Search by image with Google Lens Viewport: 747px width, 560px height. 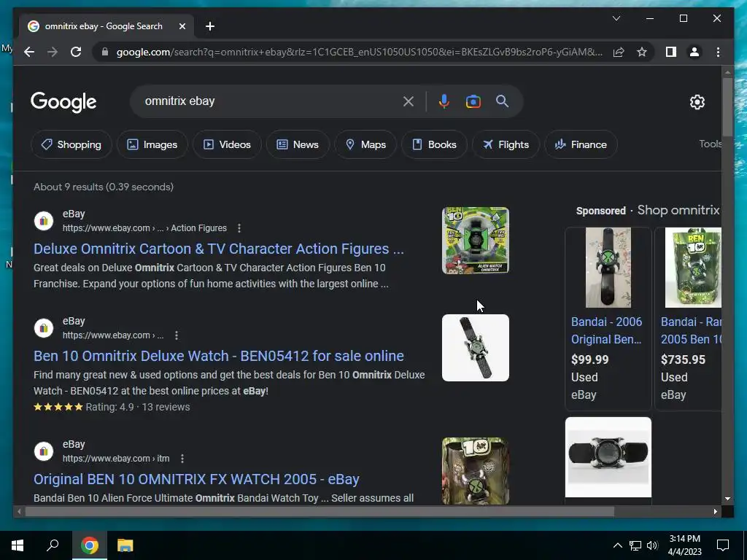coord(473,101)
